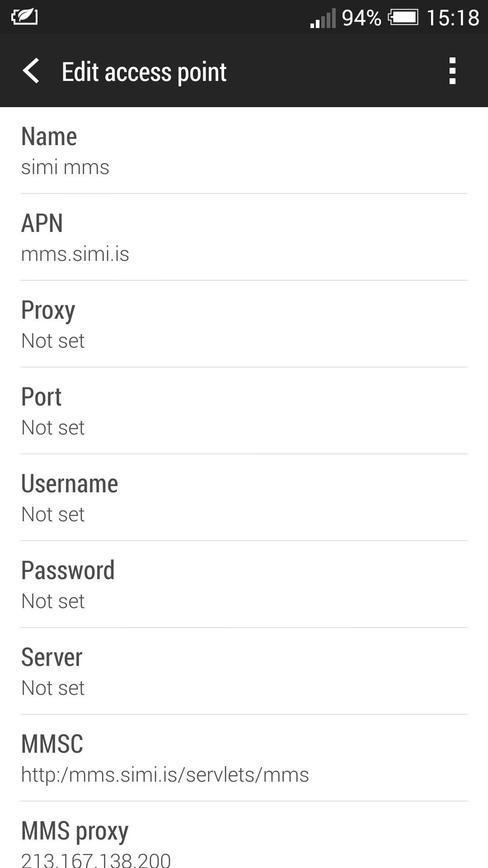The width and height of the screenshot is (488, 868).
Task: Tap the 94% battery percentage text
Action: click(361, 18)
